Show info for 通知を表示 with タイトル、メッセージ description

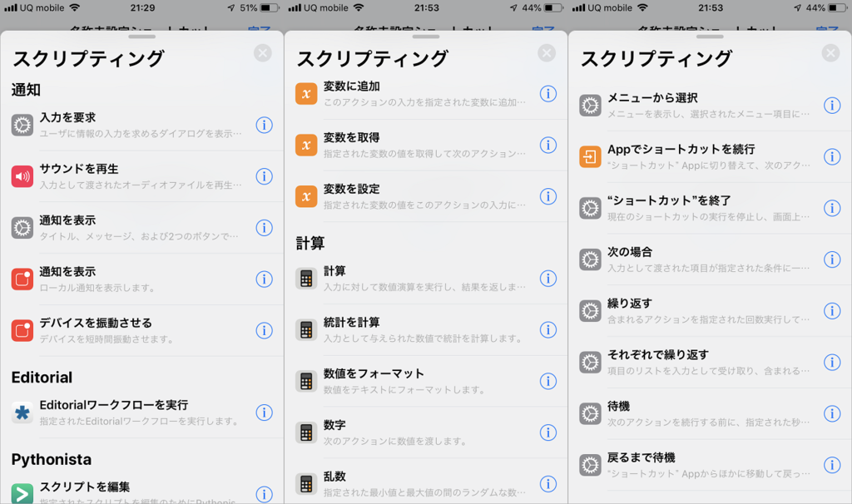[264, 228]
